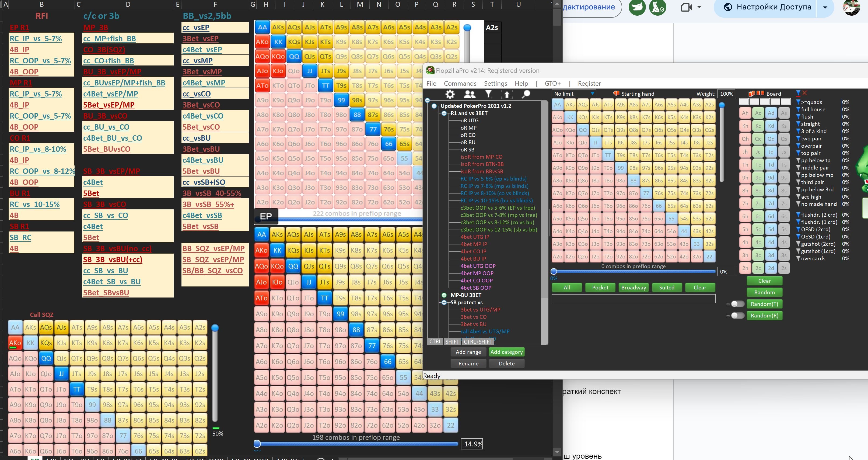Open Flopzilla gear settings icon
Image resolution: width=868 pixels, height=460 pixels.
(450, 94)
